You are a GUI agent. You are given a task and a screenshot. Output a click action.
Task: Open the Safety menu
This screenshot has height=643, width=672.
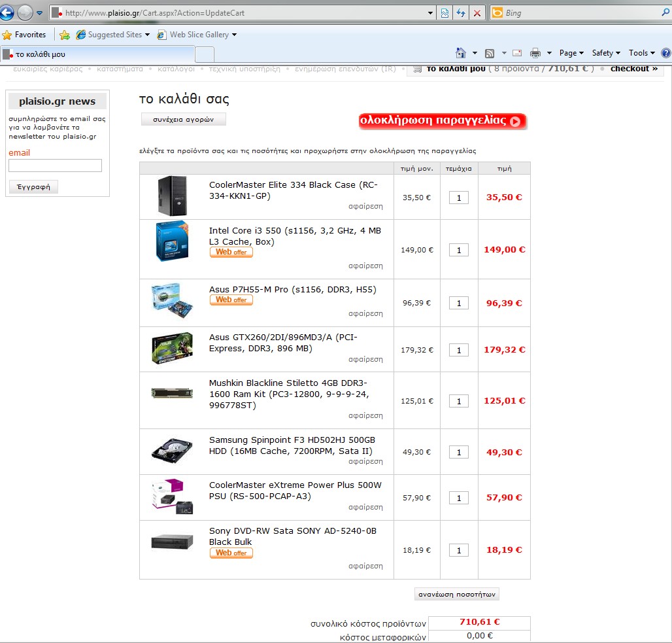[x=606, y=53]
